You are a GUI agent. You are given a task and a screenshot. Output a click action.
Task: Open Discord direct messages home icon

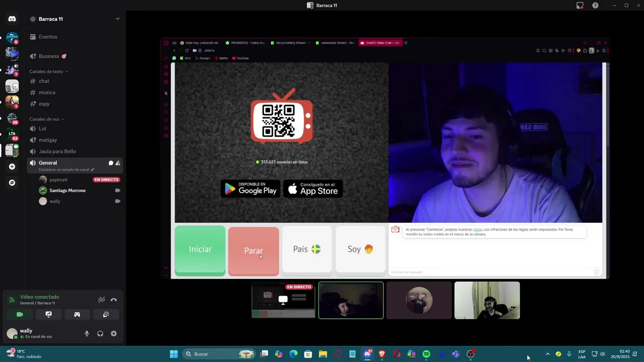click(12, 19)
